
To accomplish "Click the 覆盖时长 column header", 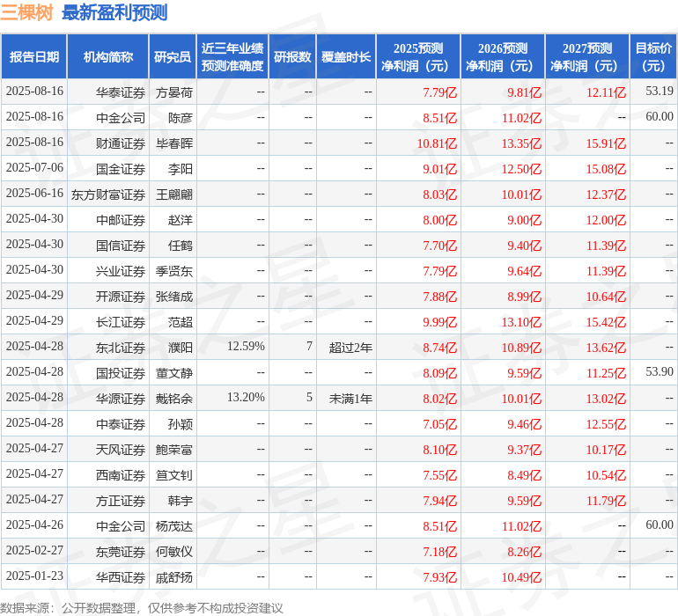I will [346, 57].
